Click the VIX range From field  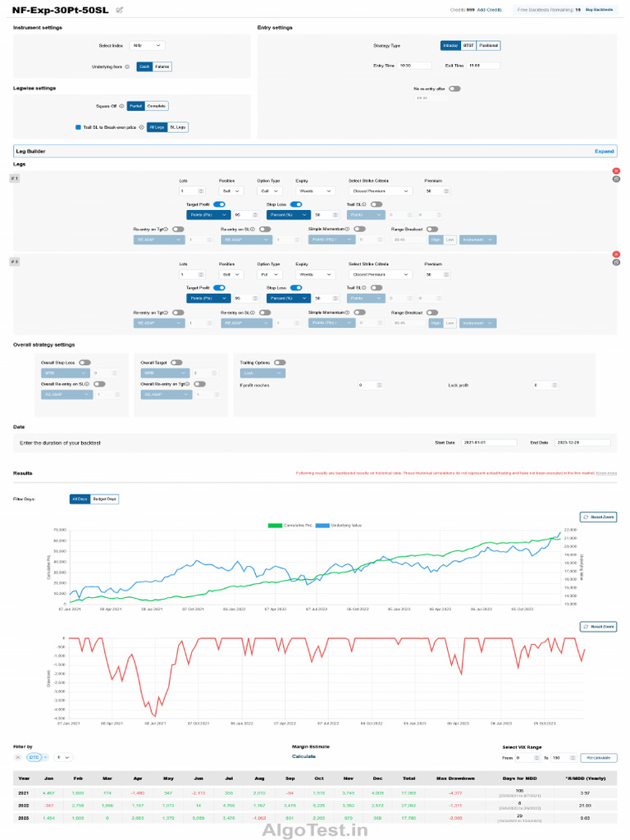[x=527, y=758]
